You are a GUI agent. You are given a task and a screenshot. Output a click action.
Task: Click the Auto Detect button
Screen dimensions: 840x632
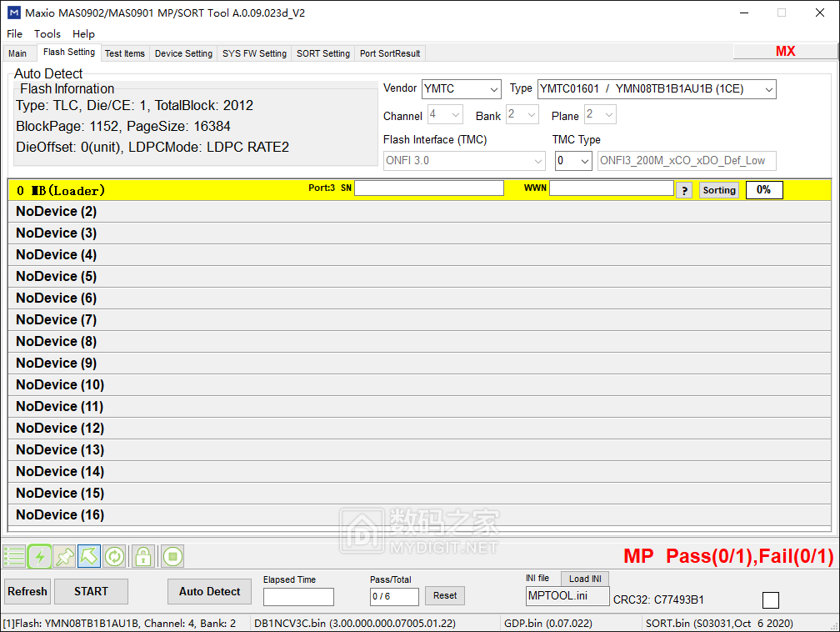209,591
